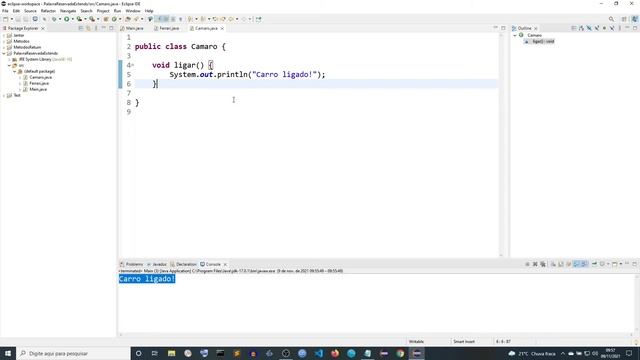The width and height of the screenshot is (640, 360).
Task: Collapse the Camaro class in Outline
Action: (x=515, y=36)
